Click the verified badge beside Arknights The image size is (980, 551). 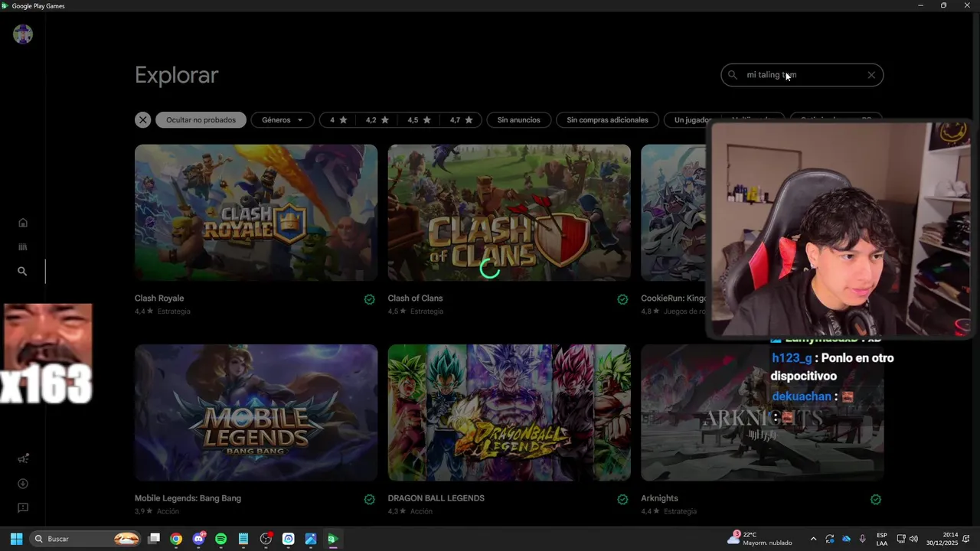pos(876,499)
